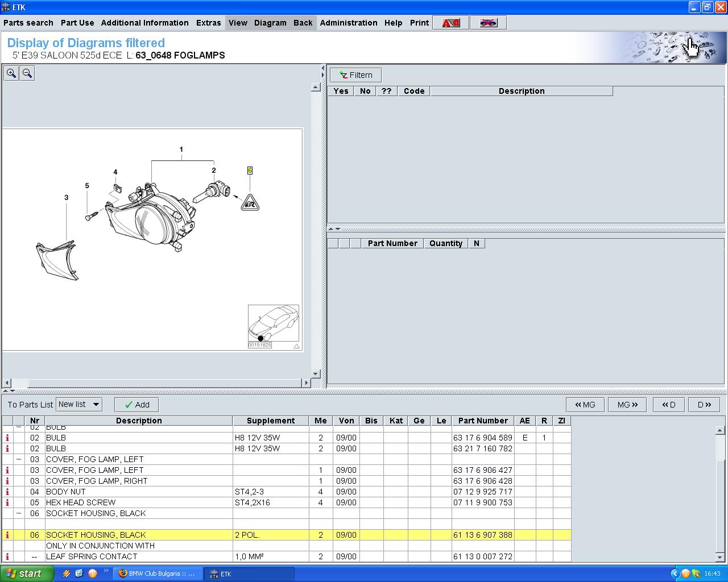This screenshot has height=582, width=728.
Task: Open the Print menu
Action: [420, 23]
